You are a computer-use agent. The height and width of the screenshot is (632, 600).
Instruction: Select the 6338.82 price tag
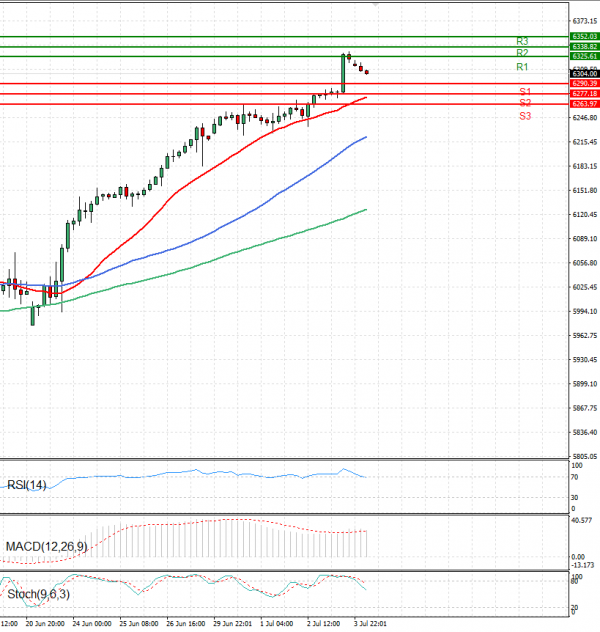tap(585, 47)
